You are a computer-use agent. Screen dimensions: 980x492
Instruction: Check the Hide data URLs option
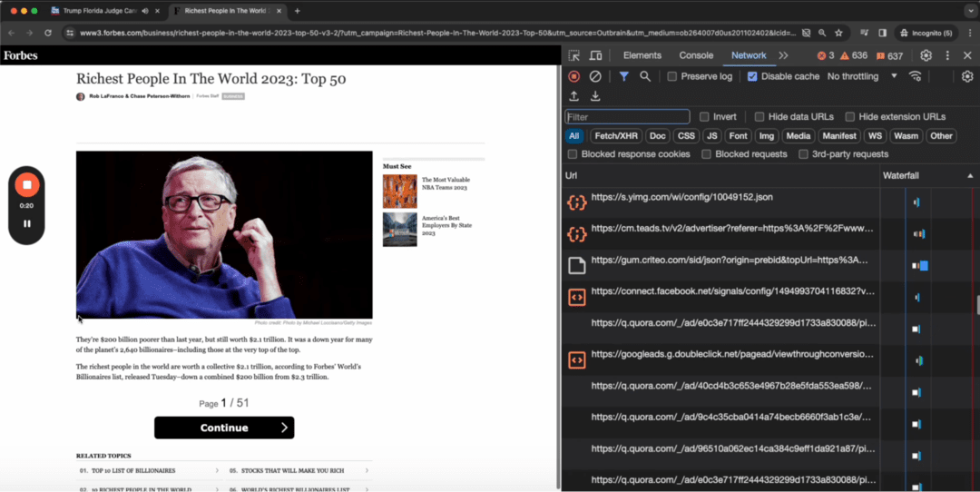[x=759, y=117]
